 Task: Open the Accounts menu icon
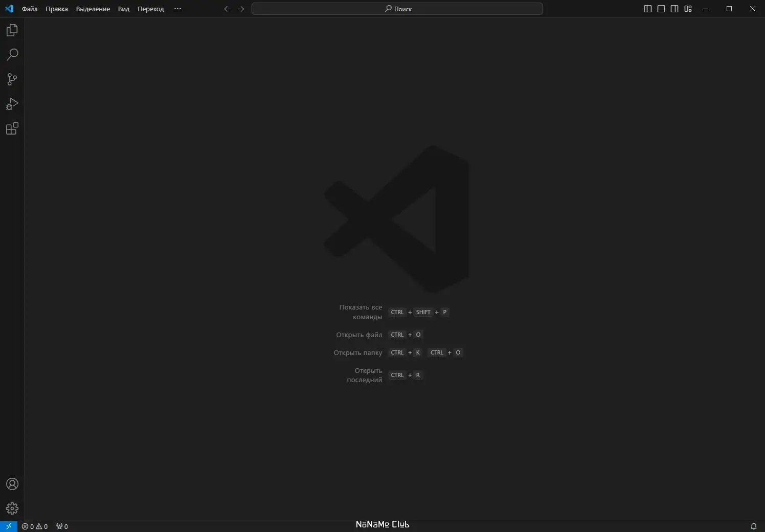tap(12, 484)
